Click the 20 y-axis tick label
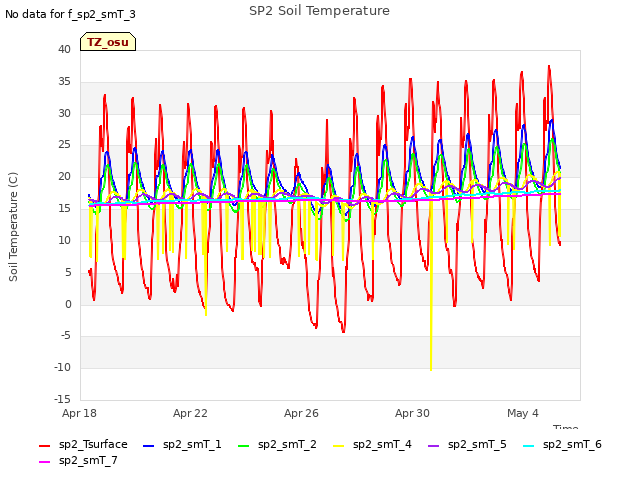This screenshot has height=480, width=640. [64, 177]
